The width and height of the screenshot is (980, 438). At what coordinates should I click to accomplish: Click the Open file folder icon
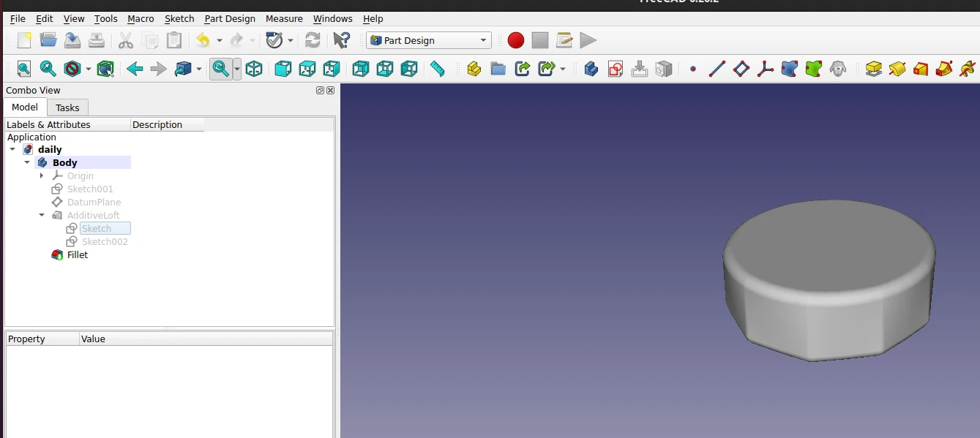48,40
